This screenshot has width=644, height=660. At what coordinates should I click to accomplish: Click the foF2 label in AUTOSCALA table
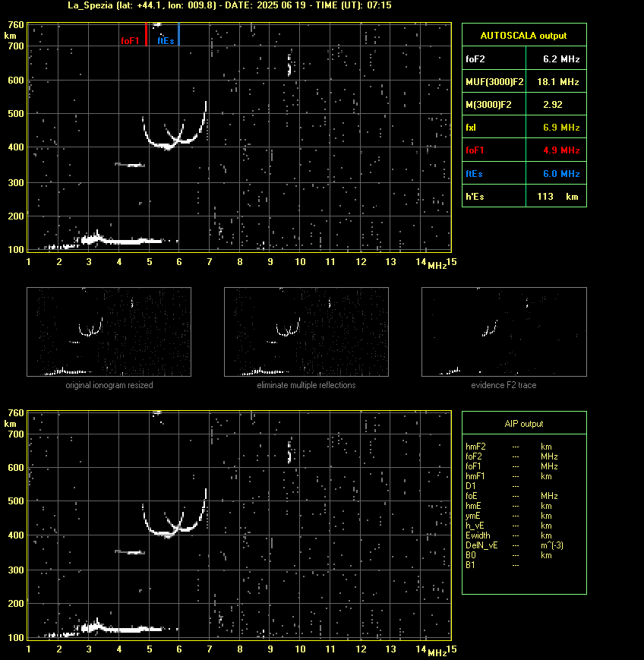(x=475, y=59)
